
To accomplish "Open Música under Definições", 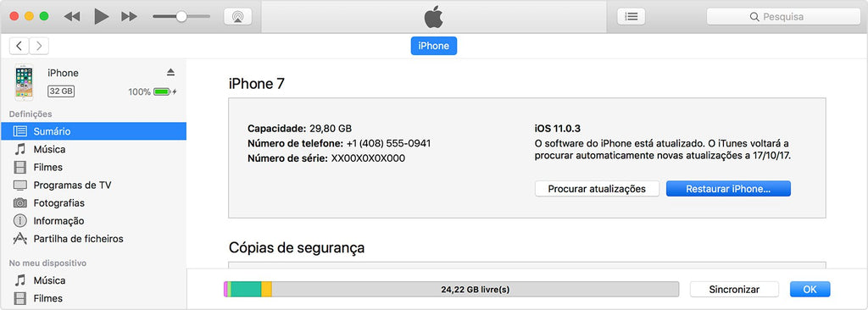I will pos(93,149).
